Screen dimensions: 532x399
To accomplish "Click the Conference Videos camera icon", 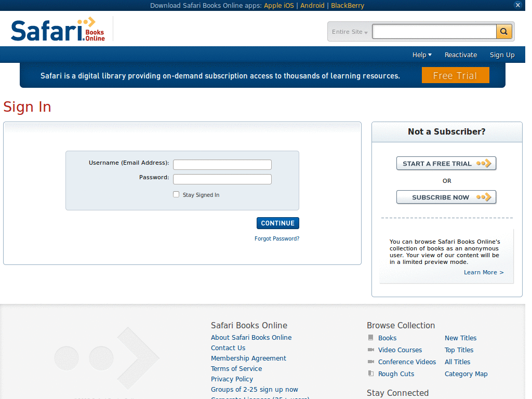I will (x=371, y=362).
